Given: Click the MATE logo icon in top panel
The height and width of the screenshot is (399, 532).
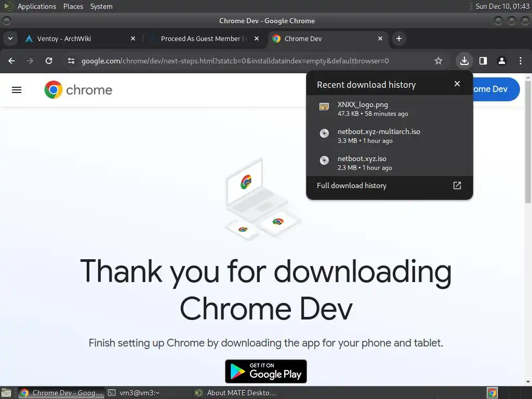Looking at the screenshot, I should point(8,6).
